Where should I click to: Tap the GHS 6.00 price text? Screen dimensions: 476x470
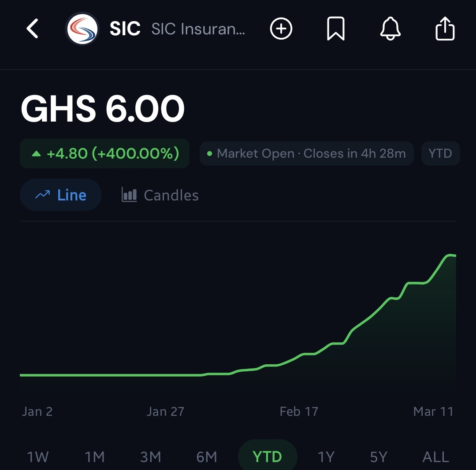point(103,108)
